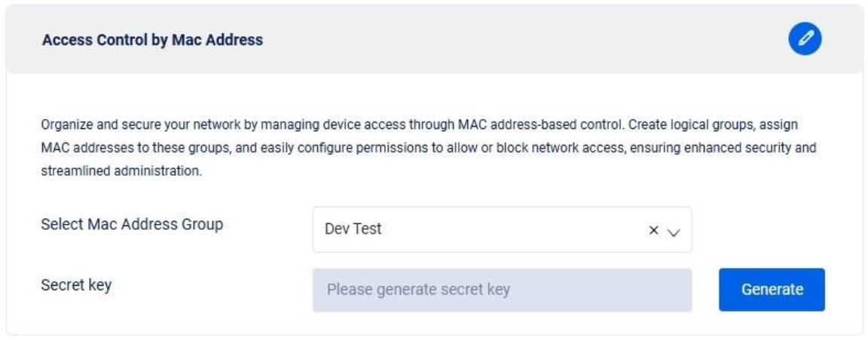Click the blue pencil edit icon
The width and height of the screenshot is (868, 340).
pos(806,40)
